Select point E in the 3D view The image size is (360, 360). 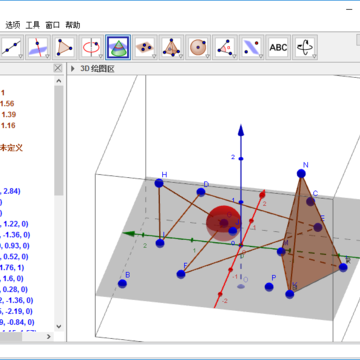pyautogui.click(x=318, y=227)
